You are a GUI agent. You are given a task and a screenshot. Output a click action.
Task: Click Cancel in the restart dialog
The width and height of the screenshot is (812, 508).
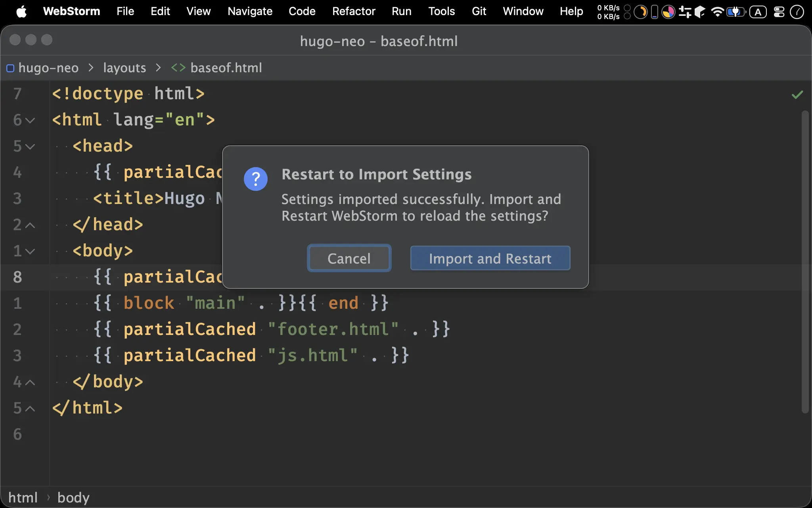coord(349,258)
